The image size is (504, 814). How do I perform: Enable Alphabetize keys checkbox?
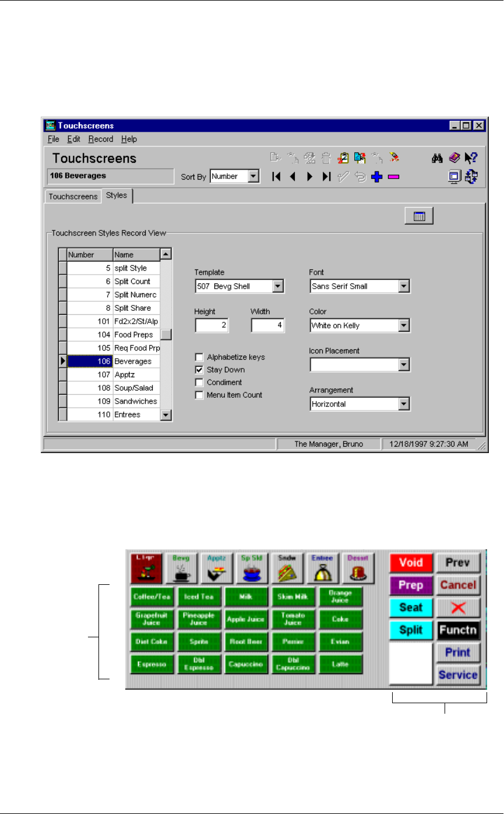coord(199,357)
